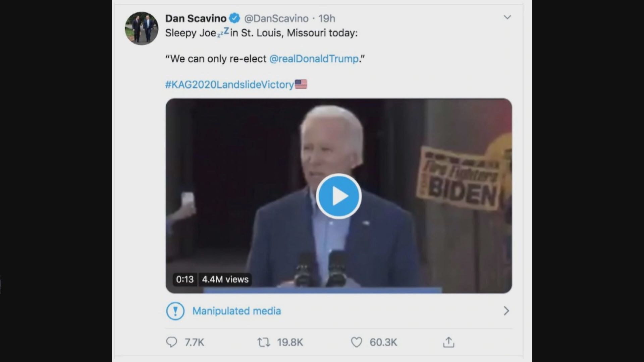Open Dan Scavino's profile picture
Screen dimensions: 644x362
click(x=142, y=28)
